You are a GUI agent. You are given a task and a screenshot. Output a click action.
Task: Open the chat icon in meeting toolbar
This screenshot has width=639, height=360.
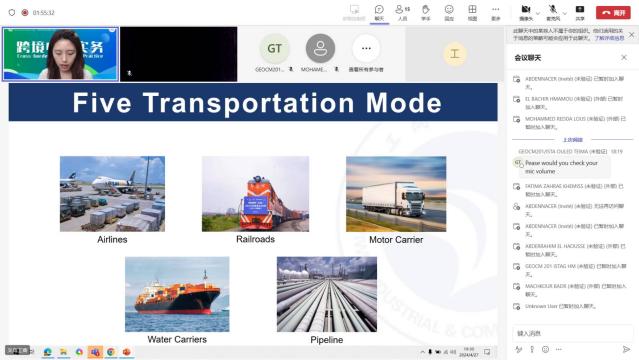(379, 12)
